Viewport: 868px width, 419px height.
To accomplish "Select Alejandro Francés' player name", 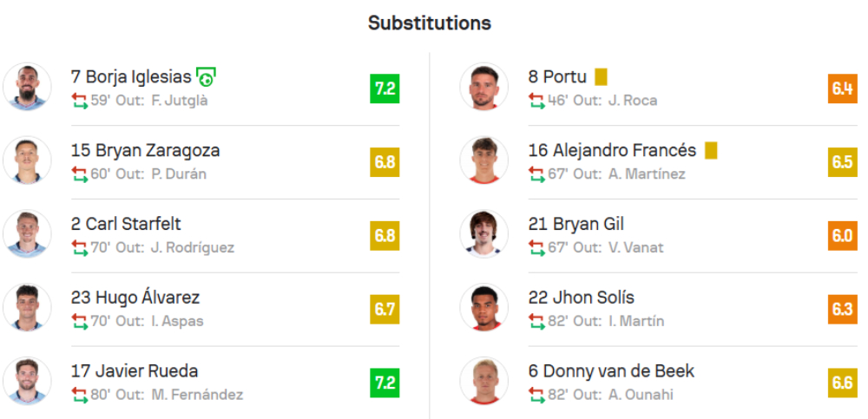I will [612, 150].
